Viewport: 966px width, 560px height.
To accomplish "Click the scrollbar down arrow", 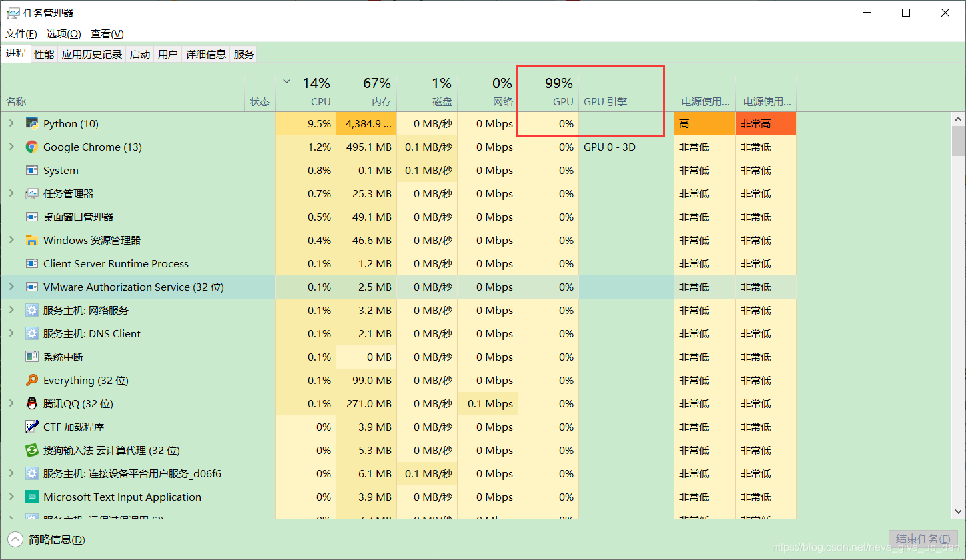I will click(959, 511).
